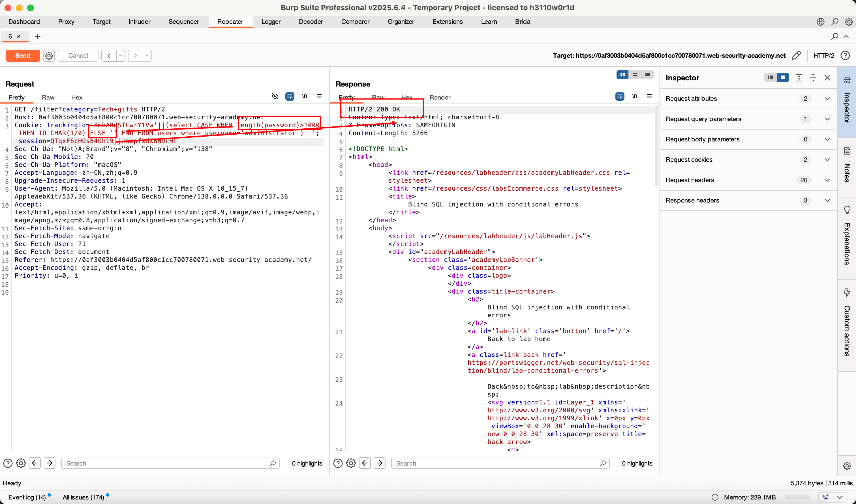Expand Request query parameters section
This screenshot has width=856, height=504.
(749, 119)
